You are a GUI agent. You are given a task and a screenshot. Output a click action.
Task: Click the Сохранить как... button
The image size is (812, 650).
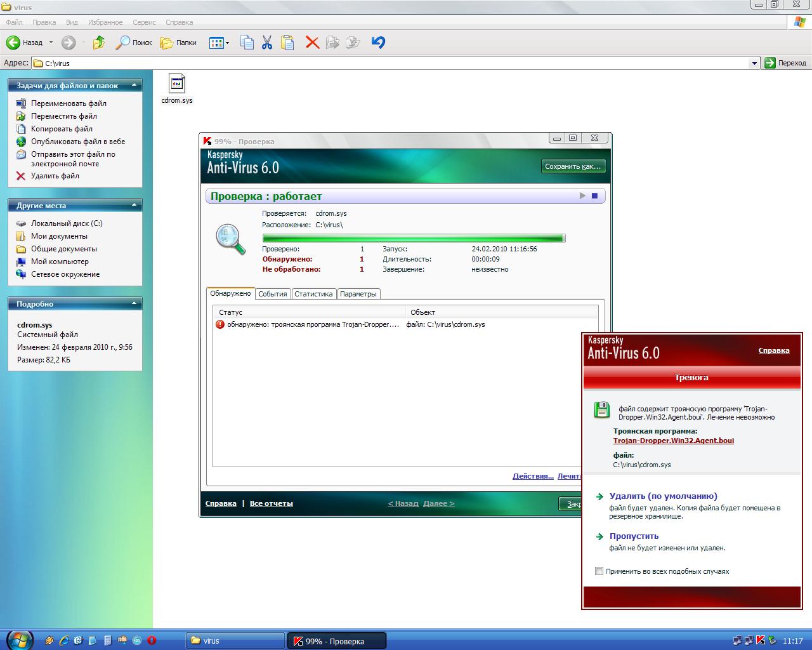573,166
